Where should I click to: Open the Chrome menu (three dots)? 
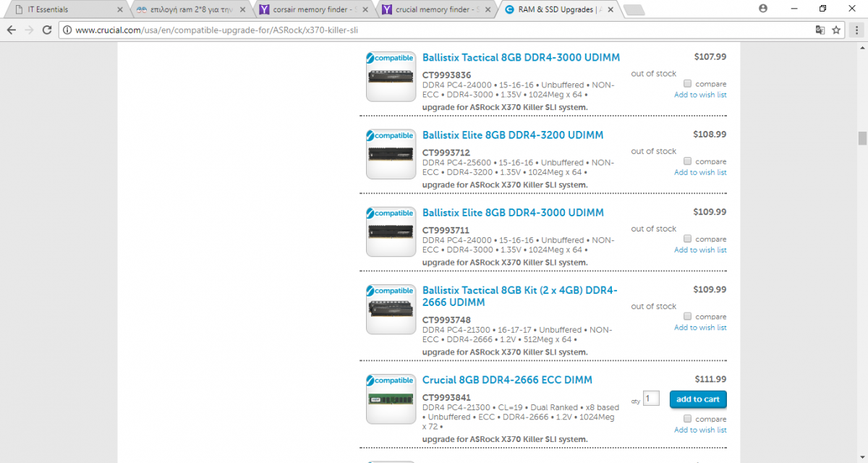[x=856, y=30]
